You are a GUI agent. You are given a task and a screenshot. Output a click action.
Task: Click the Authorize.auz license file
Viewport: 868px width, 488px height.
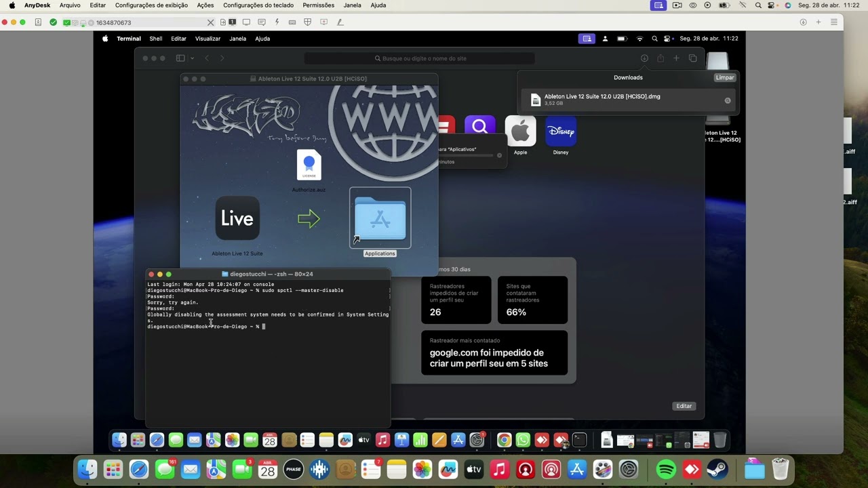(309, 165)
